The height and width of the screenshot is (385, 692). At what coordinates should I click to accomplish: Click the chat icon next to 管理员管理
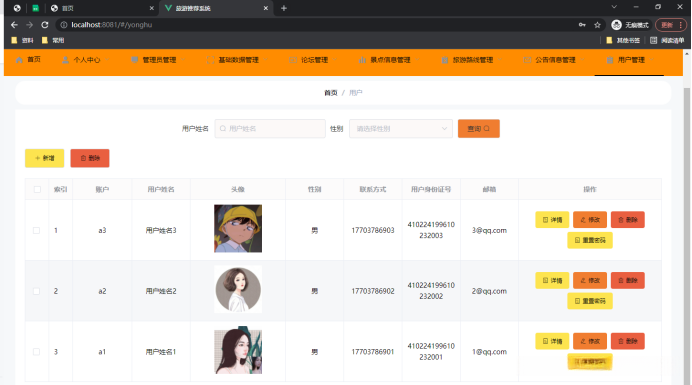(135, 60)
